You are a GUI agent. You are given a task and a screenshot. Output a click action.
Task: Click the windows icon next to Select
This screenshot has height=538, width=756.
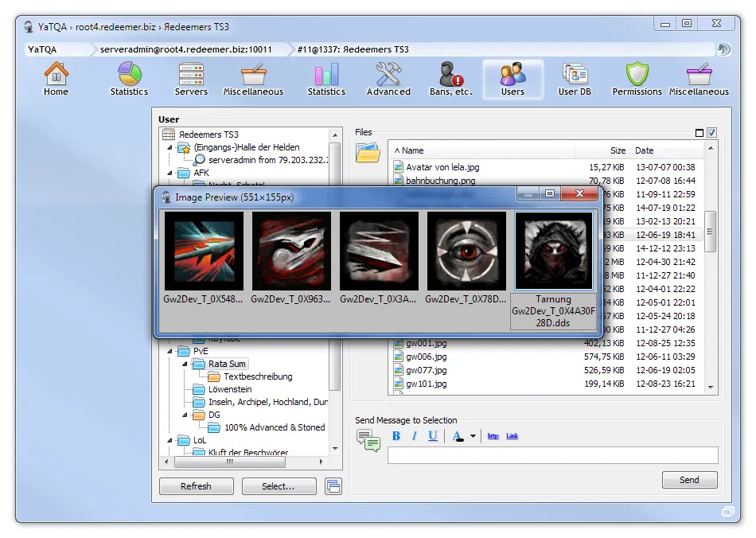click(x=333, y=486)
